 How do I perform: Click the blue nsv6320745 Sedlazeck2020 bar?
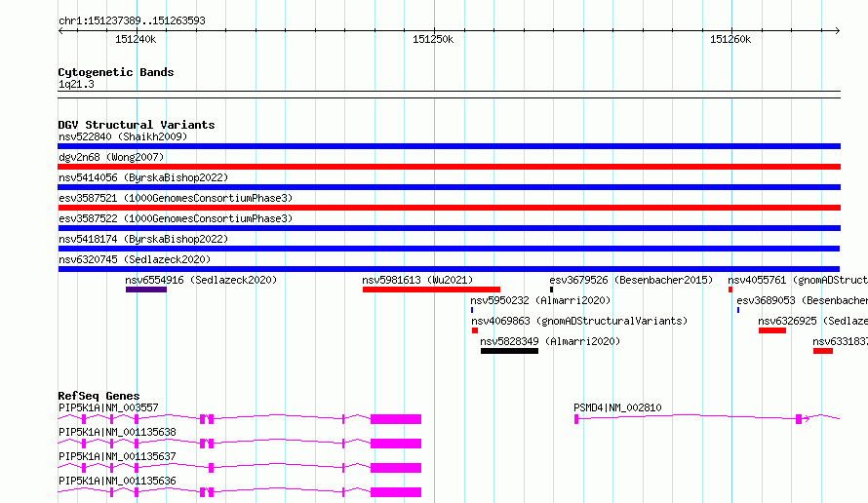pyautogui.click(x=449, y=269)
